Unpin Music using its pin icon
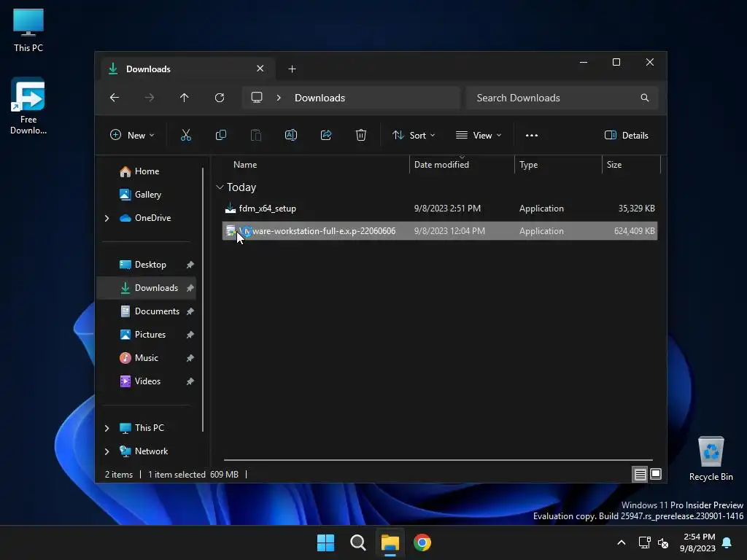Image resolution: width=747 pixels, height=560 pixels. click(x=190, y=358)
